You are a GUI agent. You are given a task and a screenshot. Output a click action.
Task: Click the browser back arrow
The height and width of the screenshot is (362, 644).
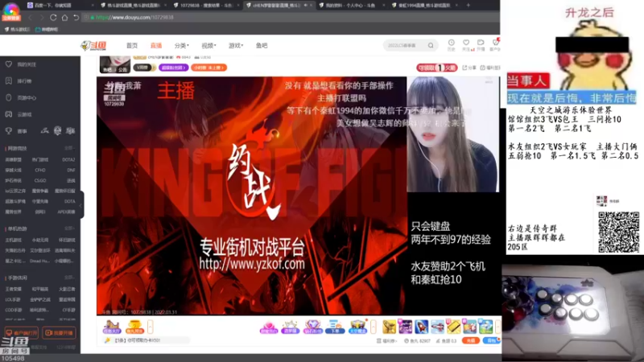31,18
